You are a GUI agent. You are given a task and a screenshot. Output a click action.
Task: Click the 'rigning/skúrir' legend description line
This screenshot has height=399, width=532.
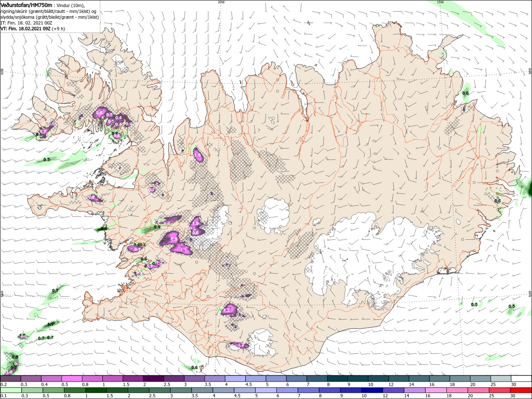[x=49, y=11]
